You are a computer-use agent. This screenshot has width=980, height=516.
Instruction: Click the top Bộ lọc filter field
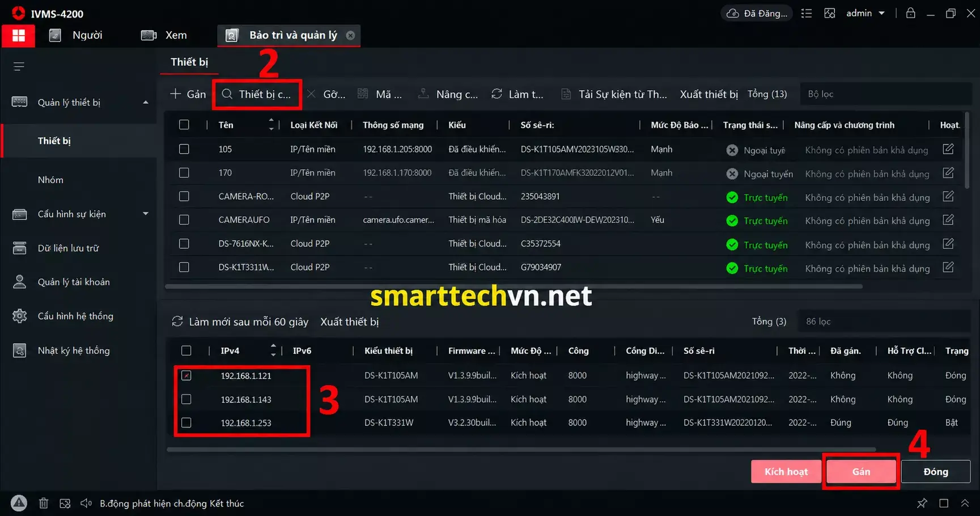[x=886, y=94]
